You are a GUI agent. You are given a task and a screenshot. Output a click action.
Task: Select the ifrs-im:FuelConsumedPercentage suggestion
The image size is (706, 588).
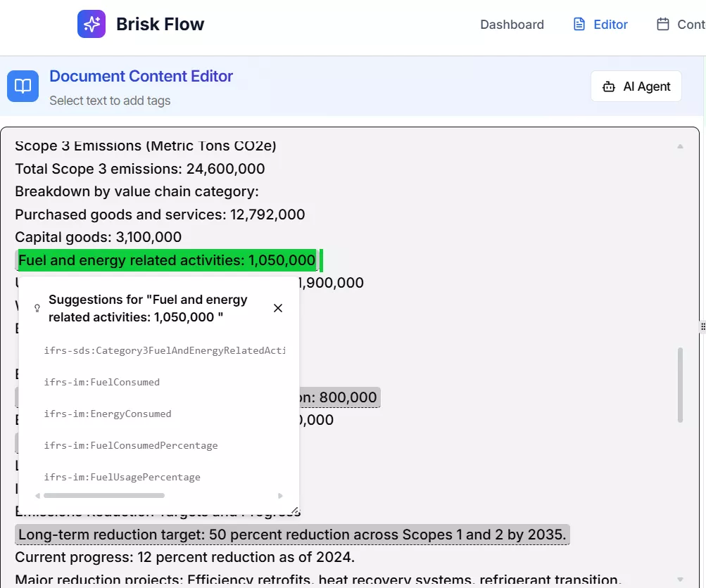[131, 445]
